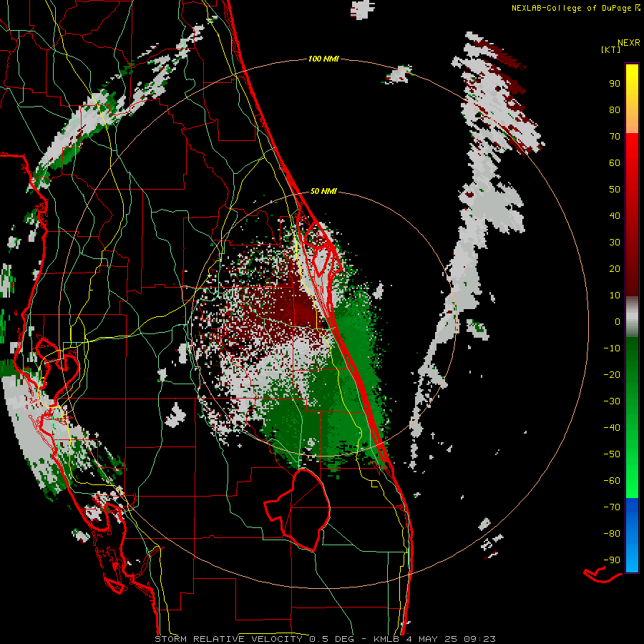Click the 100 NMI range ring label
This screenshot has height=644, width=644.
click(x=323, y=59)
